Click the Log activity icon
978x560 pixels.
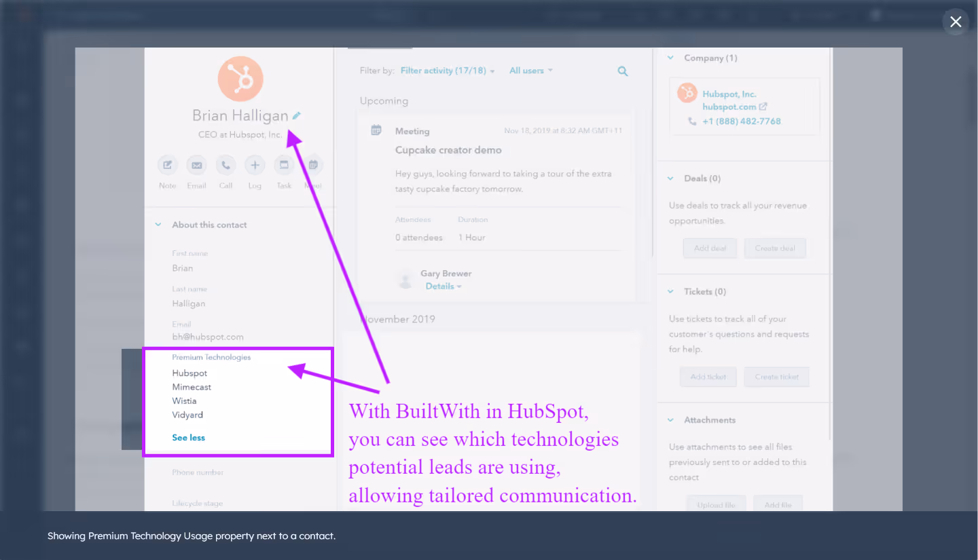255,165
